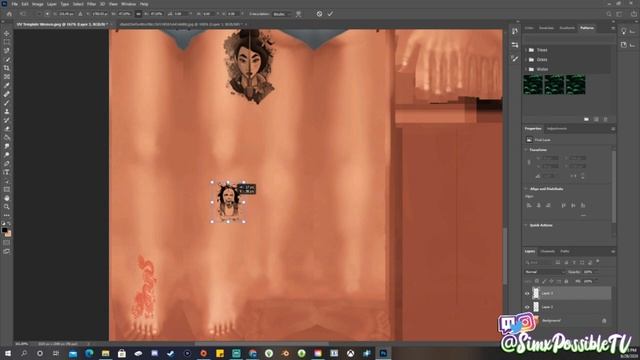Toggle the warp mode icon
This screenshot has width=640, height=360.
[x=298, y=14]
